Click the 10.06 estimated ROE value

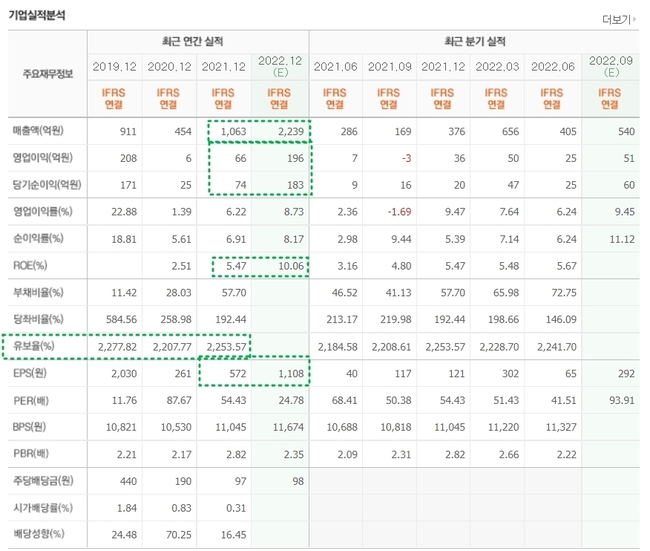(x=291, y=266)
